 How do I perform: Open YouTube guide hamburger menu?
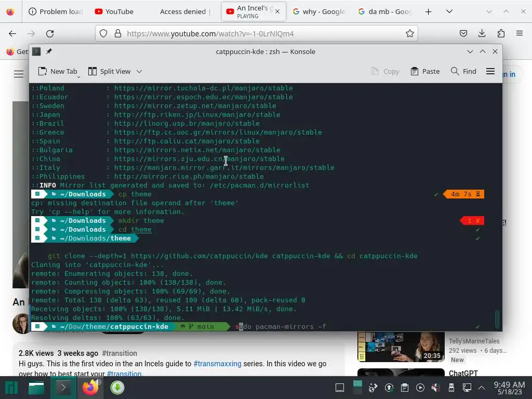pyautogui.click(x=19, y=74)
